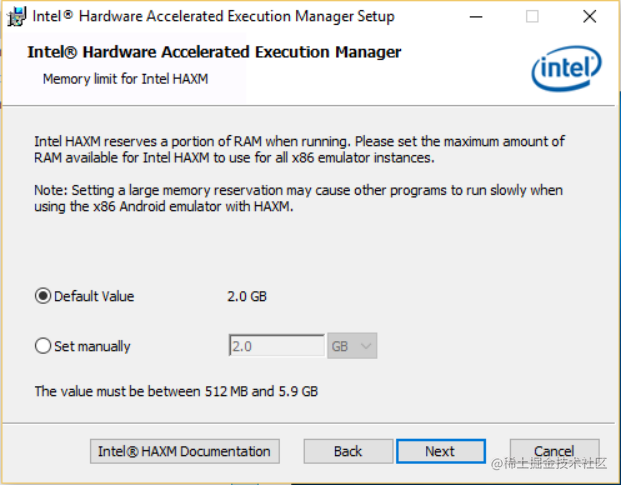
Task: Click the disabled maximize button
Action: 532,17
